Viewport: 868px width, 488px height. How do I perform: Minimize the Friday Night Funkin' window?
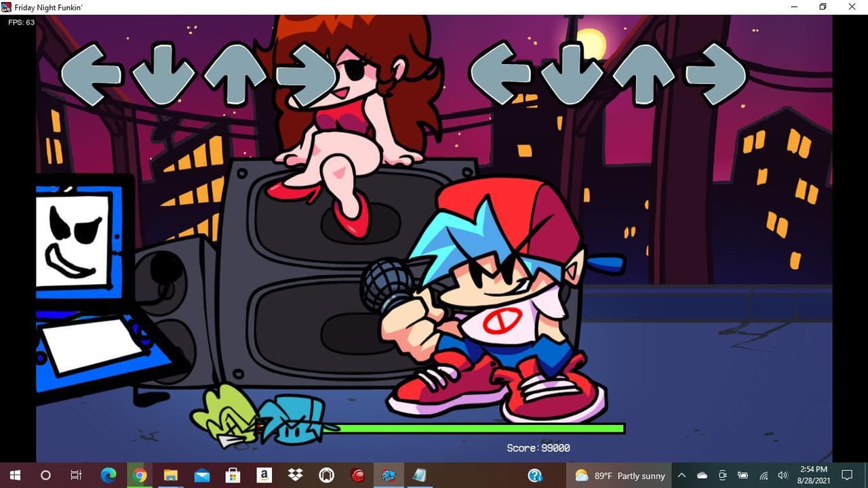[x=793, y=7]
